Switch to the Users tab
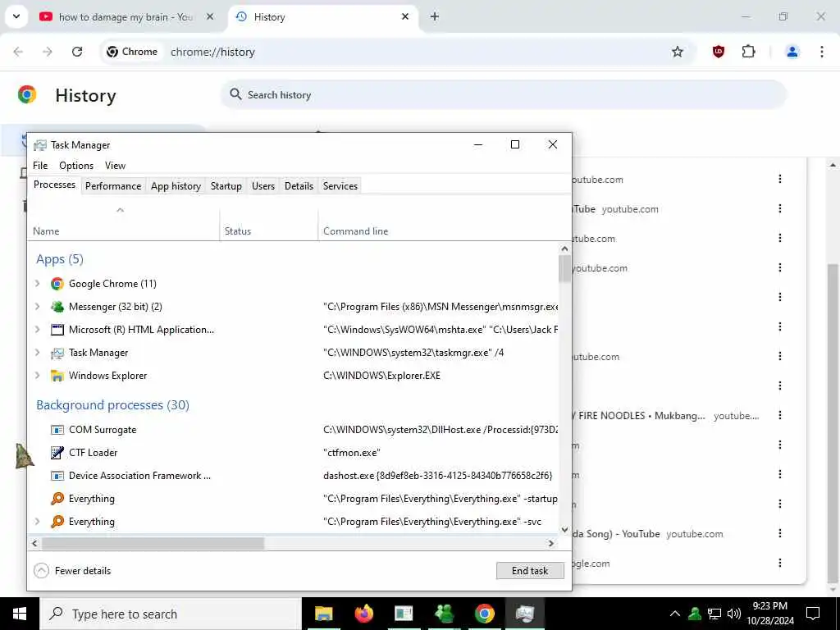The height and width of the screenshot is (630, 840). (263, 186)
